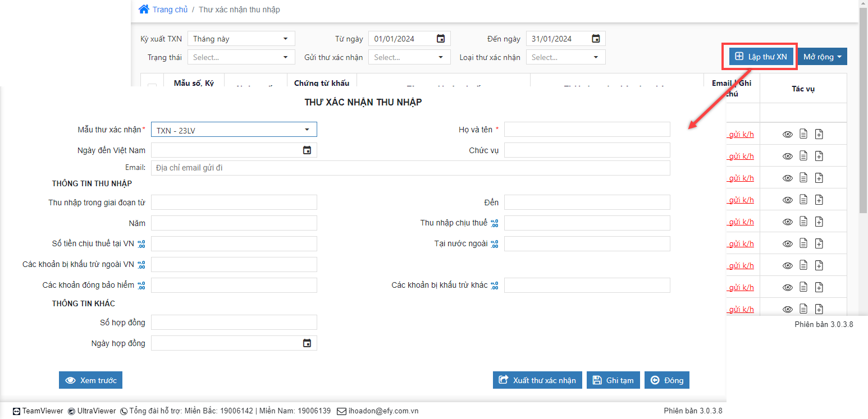868x419 pixels.
Task: Click the document icon in first table row
Action: pyautogui.click(x=803, y=134)
